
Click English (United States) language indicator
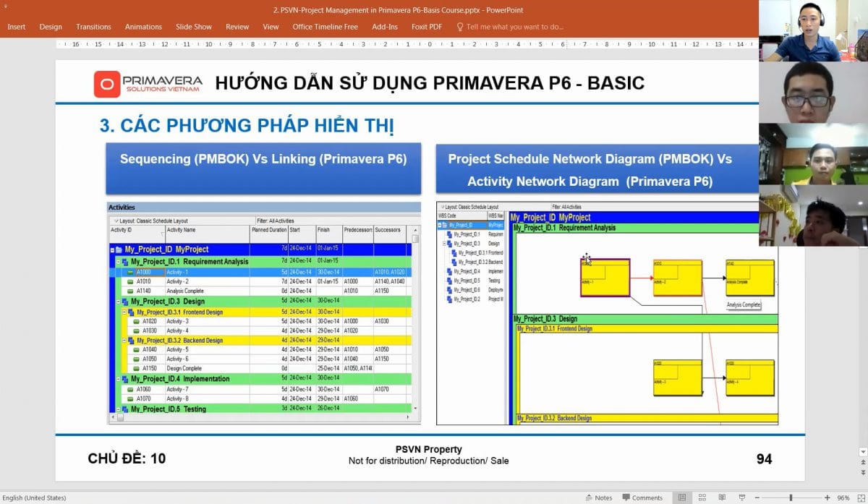coord(35,497)
